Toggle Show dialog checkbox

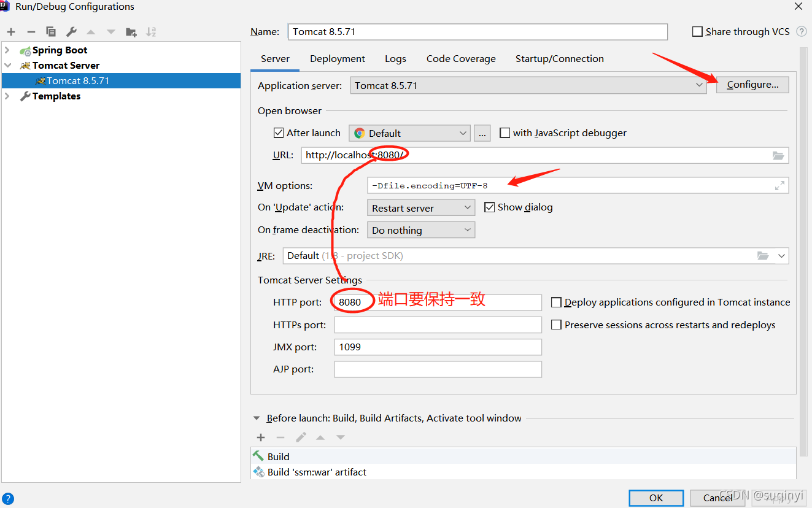(x=490, y=207)
